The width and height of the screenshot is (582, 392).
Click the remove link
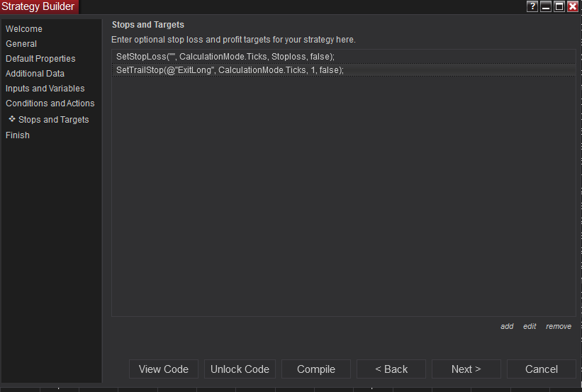point(559,327)
